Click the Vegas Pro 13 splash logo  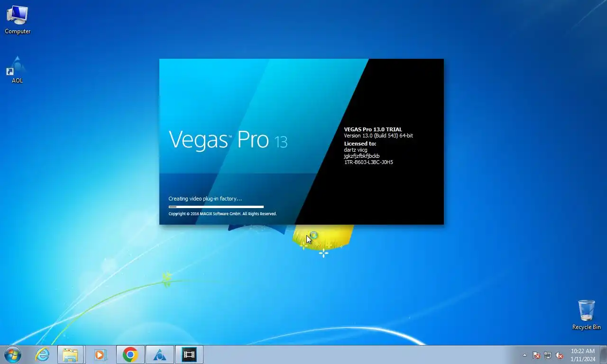coord(228,140)
